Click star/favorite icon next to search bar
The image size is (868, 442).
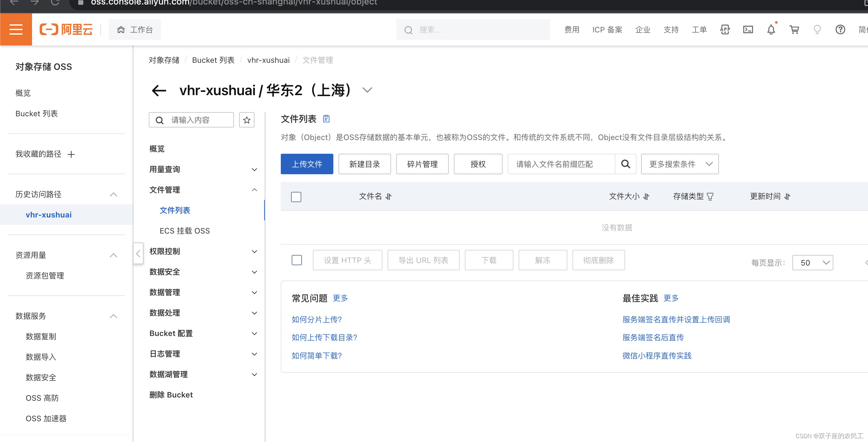pos(246,119)
